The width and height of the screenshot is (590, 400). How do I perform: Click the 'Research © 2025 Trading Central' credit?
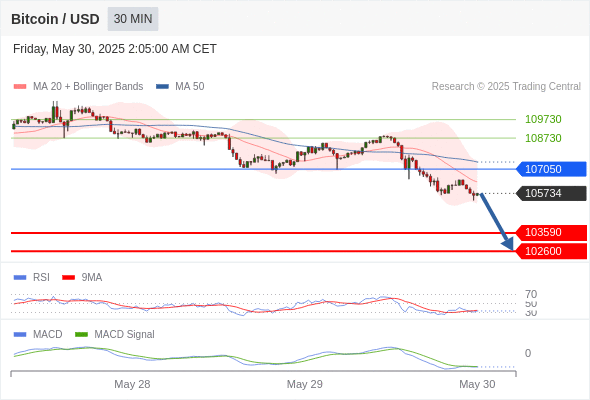[506, 87]
